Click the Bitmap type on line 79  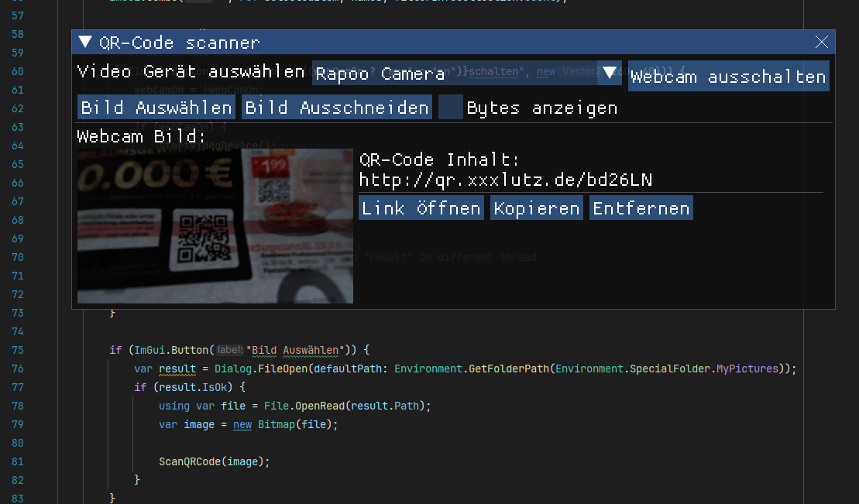click(x=275, y=424)
